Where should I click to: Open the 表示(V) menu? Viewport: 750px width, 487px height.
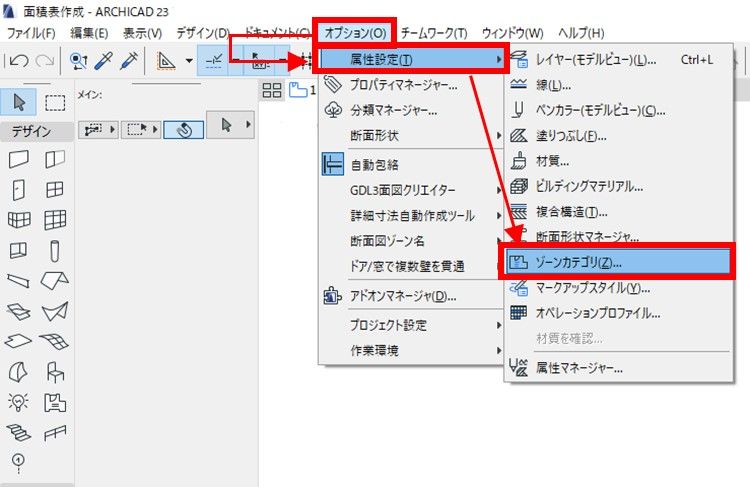(143, 33)
